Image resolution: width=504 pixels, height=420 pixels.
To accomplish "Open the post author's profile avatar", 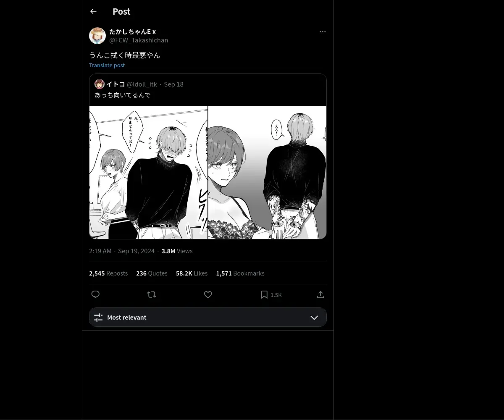I will pyautogui.click(x=97, y=36).
